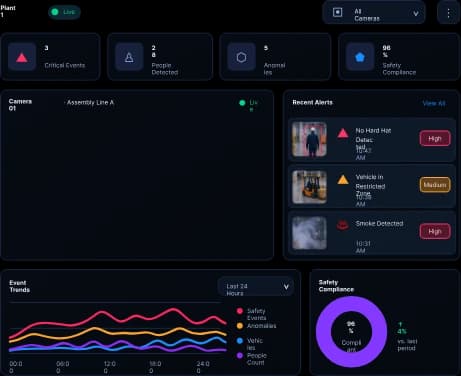
Task: Open the View All alerts link
Action: (x=434, y=103)
